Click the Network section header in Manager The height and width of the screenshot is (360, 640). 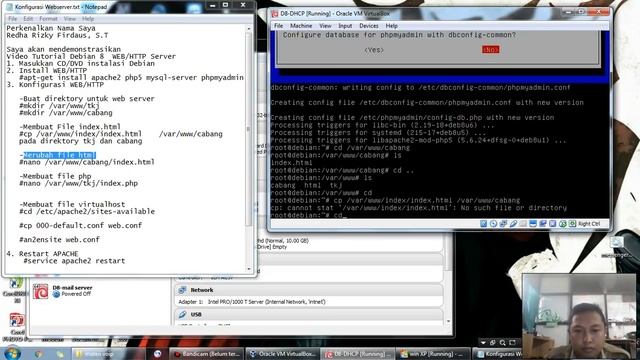pyautogui.click(x=309, y=290)
